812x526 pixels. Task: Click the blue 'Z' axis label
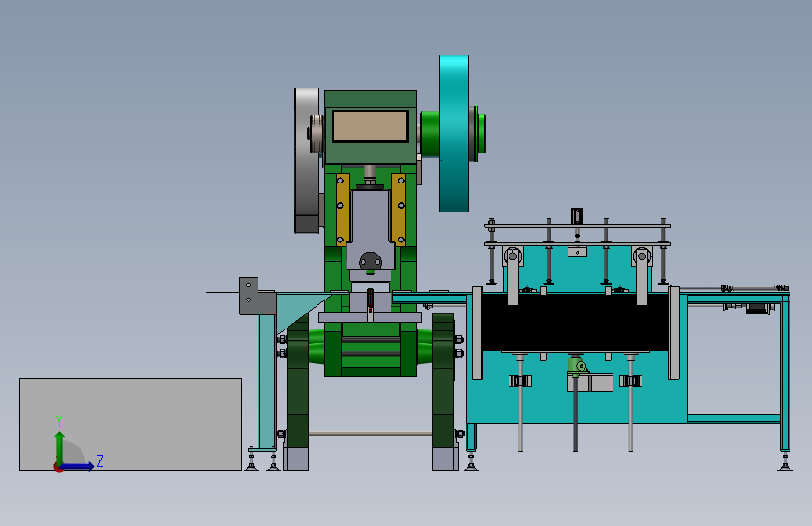tap(100, 460)
